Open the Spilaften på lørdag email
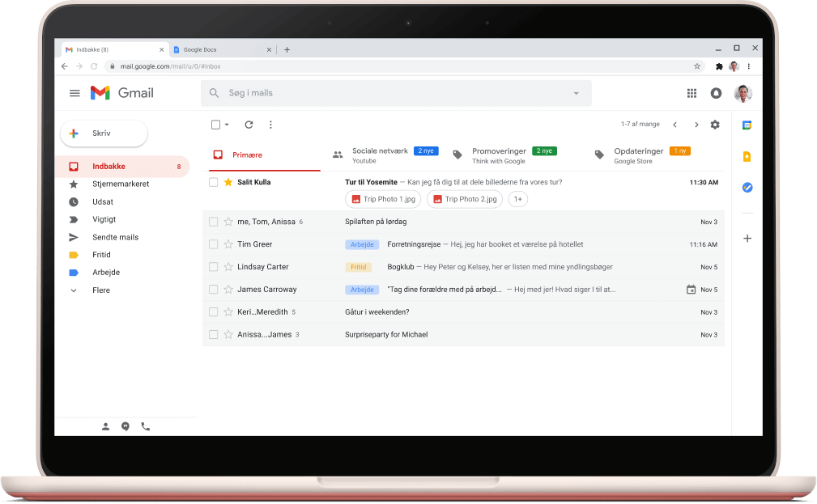This screenshot has height=504, width=817. point(463,222)
